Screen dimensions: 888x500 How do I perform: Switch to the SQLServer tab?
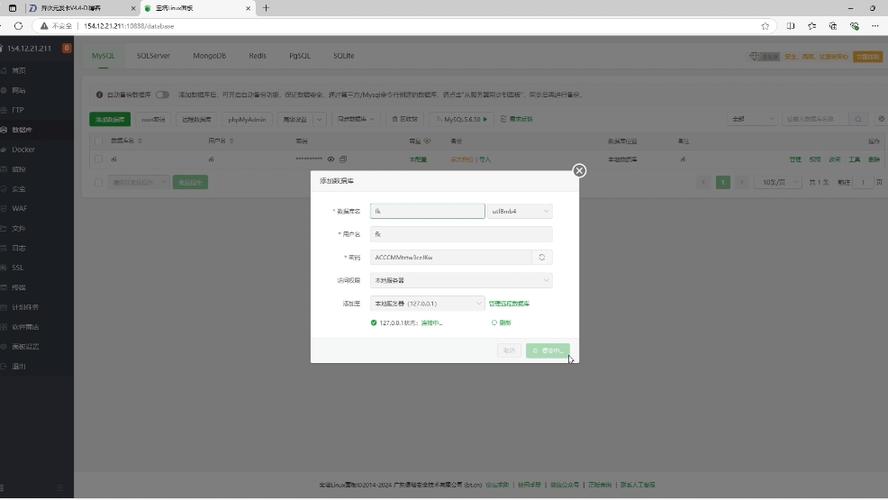point(153,56)
